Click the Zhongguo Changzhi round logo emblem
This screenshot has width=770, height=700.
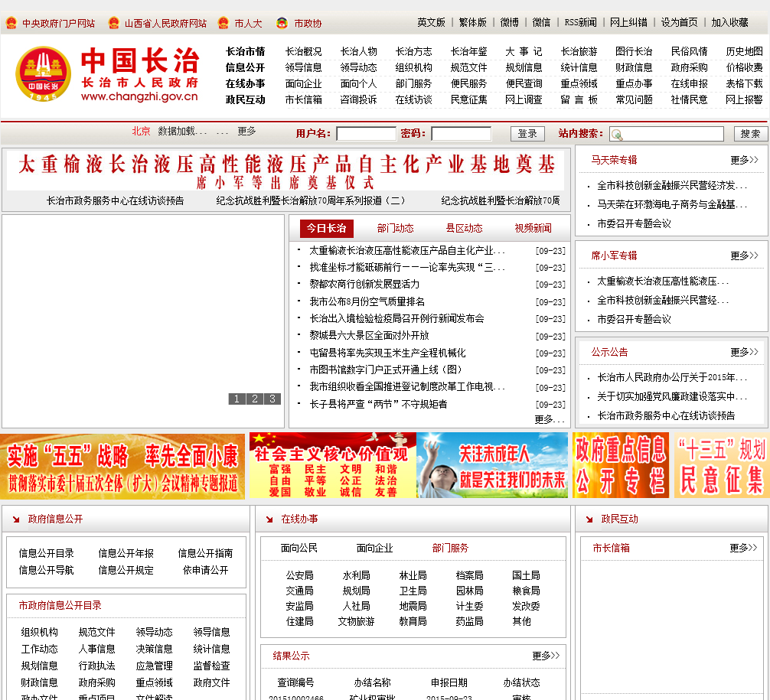point(43,73)
